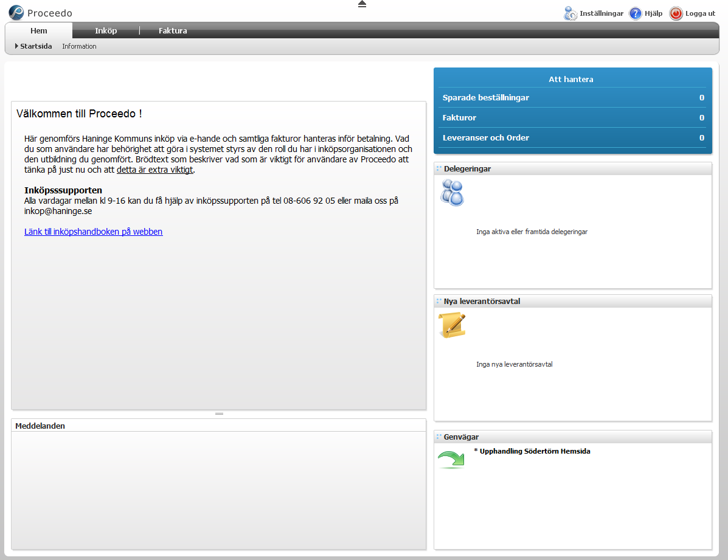This screenshot has height=560, width=728.
Task: Open Länk till inköpshandboken på webben
Action: [x=93, y=232]
